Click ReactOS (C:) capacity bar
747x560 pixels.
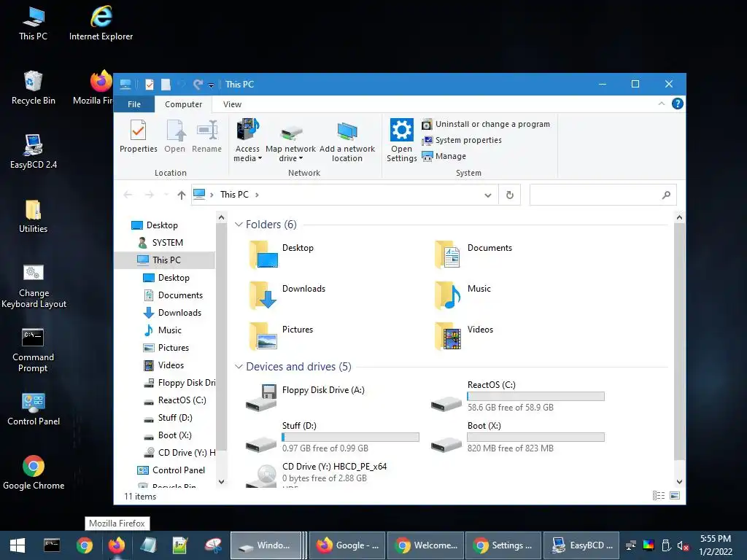click(535, 396)
